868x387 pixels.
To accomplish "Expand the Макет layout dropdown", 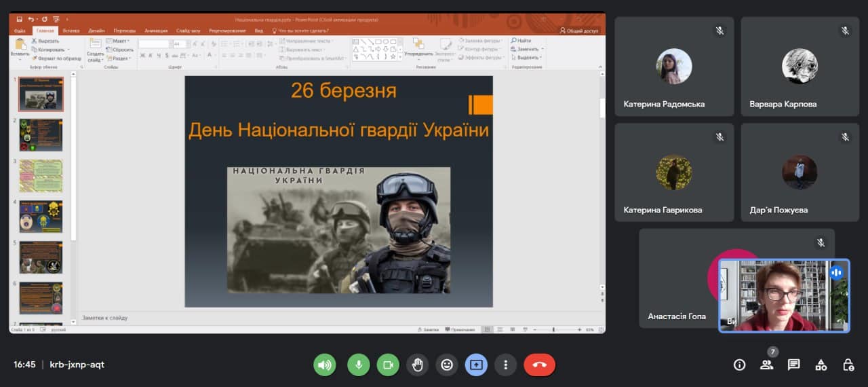I will [119, 41].
